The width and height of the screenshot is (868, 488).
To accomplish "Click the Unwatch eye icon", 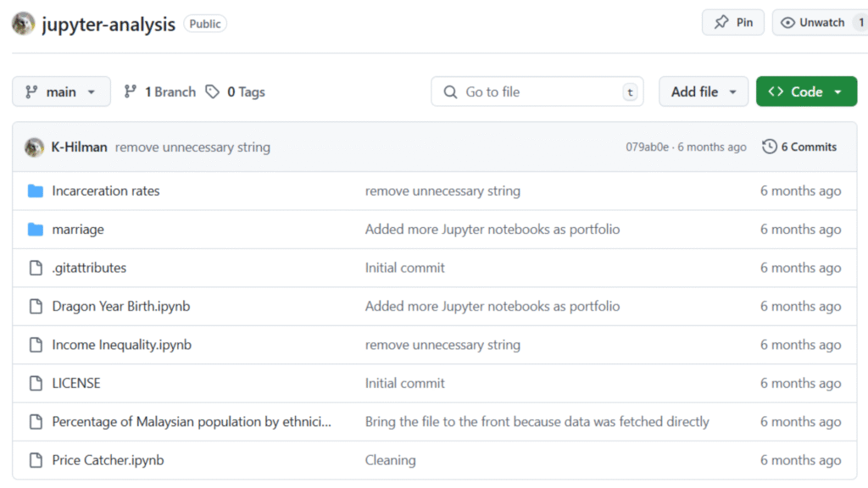I will tap(787, 23).
